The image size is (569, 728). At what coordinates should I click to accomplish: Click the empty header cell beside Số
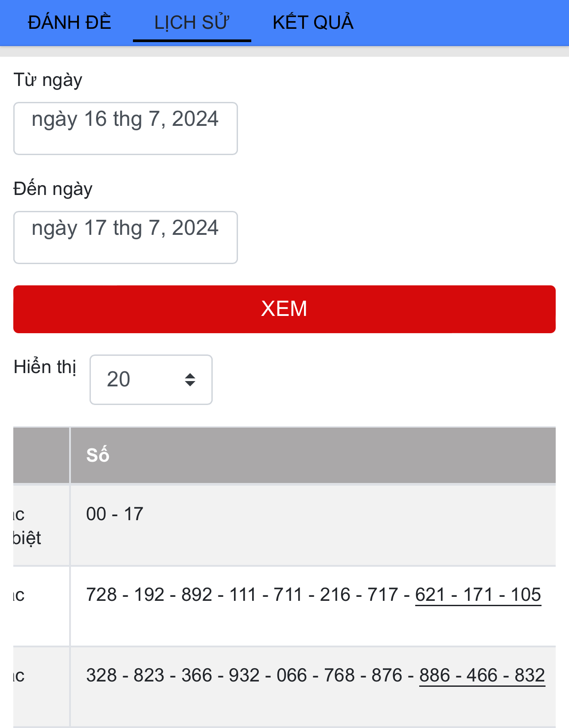(x=41, y=455)
